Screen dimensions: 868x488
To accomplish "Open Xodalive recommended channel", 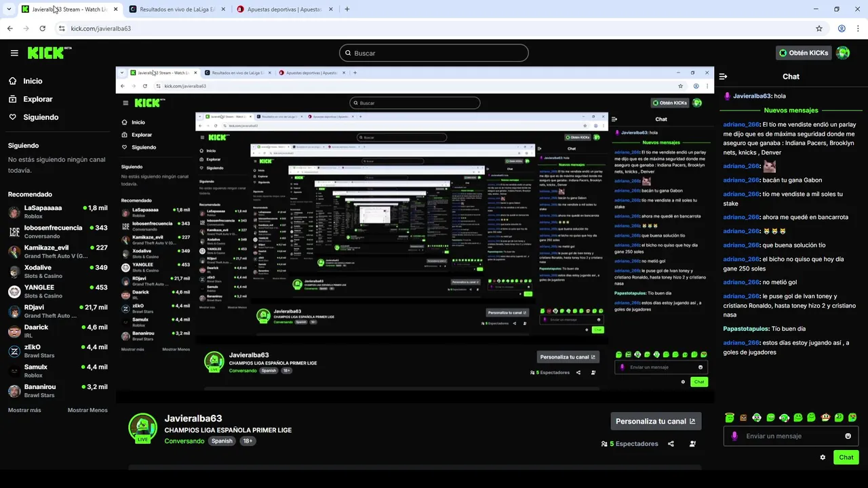I will tap(58, 271).
